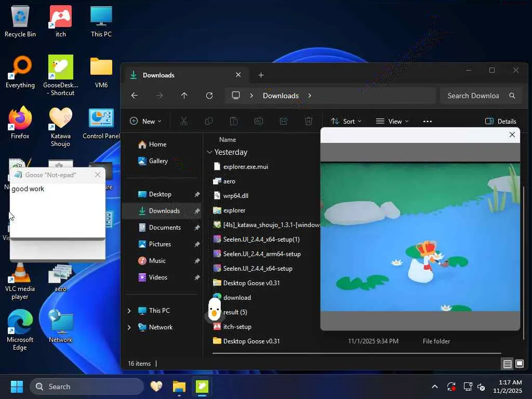Click the Share toolbar icon

tap(284, 121)
